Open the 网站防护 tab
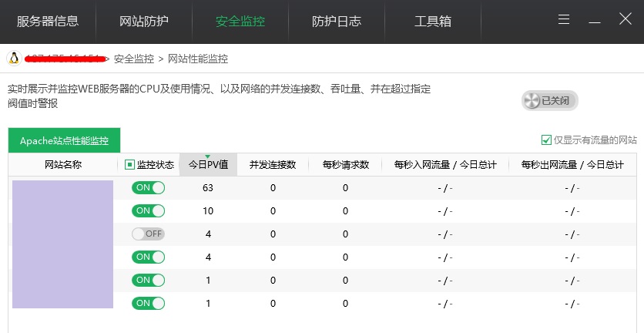The image size is (644, 333). (x=144, y=21)
